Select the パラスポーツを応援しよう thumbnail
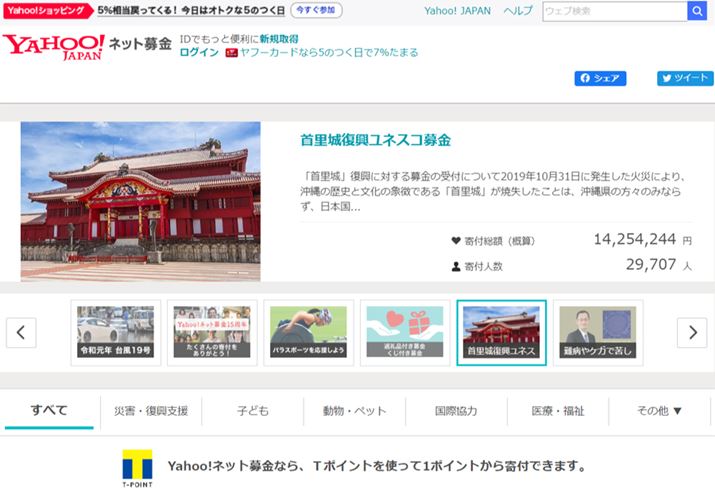The width and height of the screenshot is (715, 496). [308, 332]
